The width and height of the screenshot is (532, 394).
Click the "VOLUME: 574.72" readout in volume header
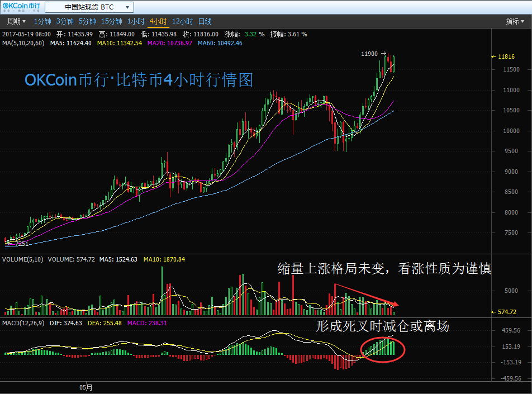pos(72,259)
